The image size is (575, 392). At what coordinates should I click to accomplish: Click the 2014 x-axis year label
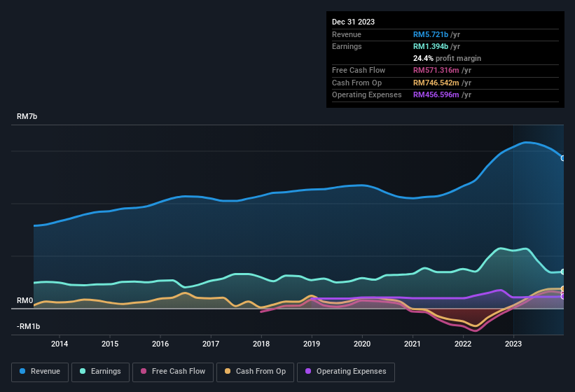click(x=60, y=344)
